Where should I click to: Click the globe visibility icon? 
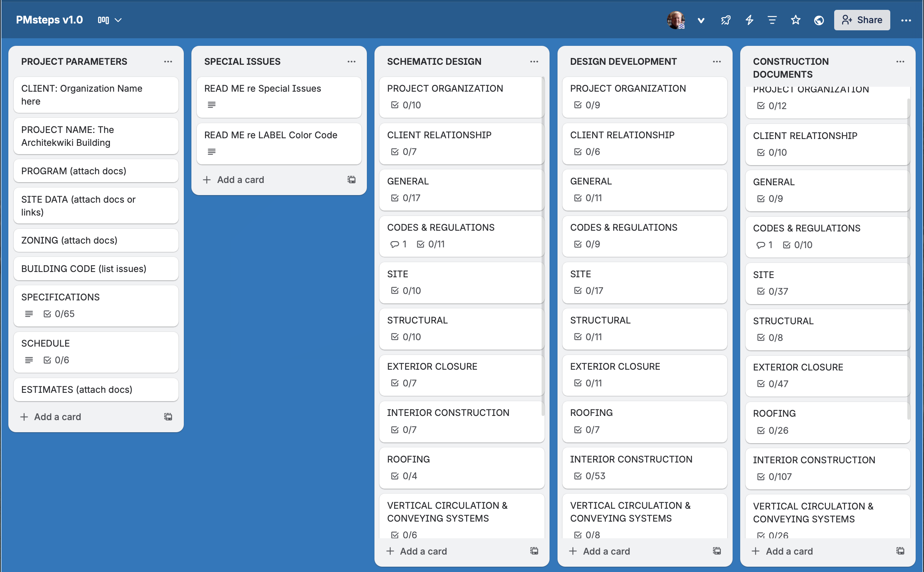[x=819, y=20]
